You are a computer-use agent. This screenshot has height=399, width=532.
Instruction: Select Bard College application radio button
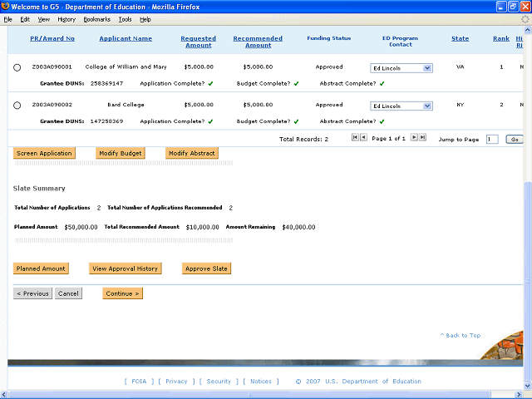(x=17, y=106)
